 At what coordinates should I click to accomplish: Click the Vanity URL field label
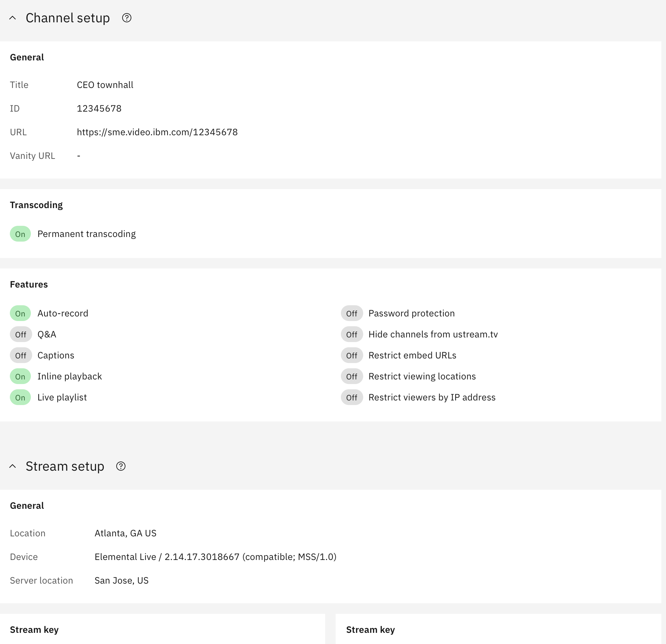pyautogui.click(x=32, y=156)
